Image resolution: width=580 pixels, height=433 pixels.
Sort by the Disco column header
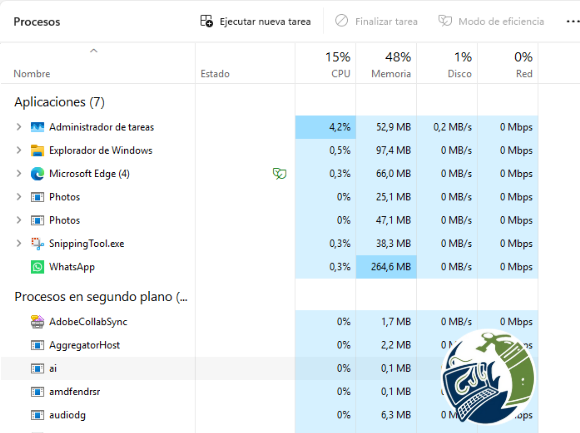(447, 64)
